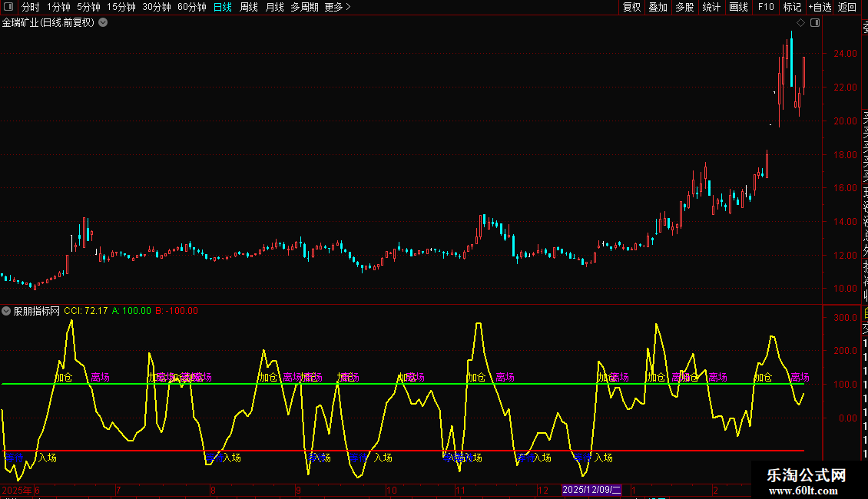Toggle the right side panel icon
This screenshot has height=499, width=868.
click(x=815, y=23)
